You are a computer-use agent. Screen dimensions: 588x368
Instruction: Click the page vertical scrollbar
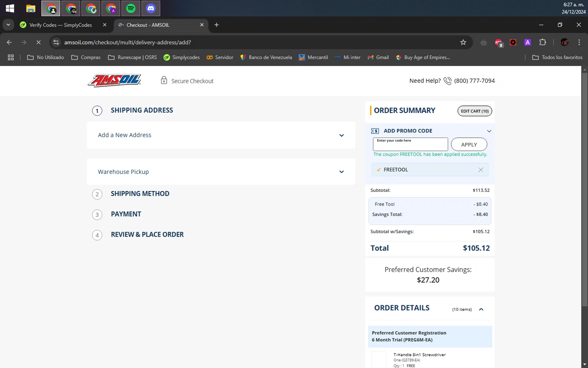584,188
